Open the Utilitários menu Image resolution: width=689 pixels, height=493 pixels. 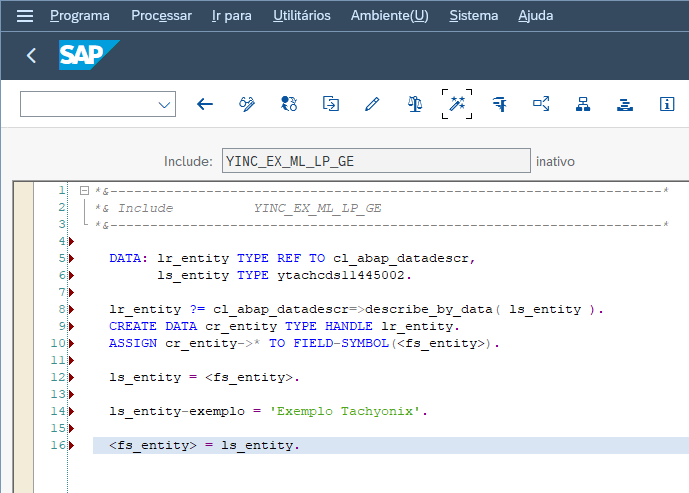(x=302, y=15)
